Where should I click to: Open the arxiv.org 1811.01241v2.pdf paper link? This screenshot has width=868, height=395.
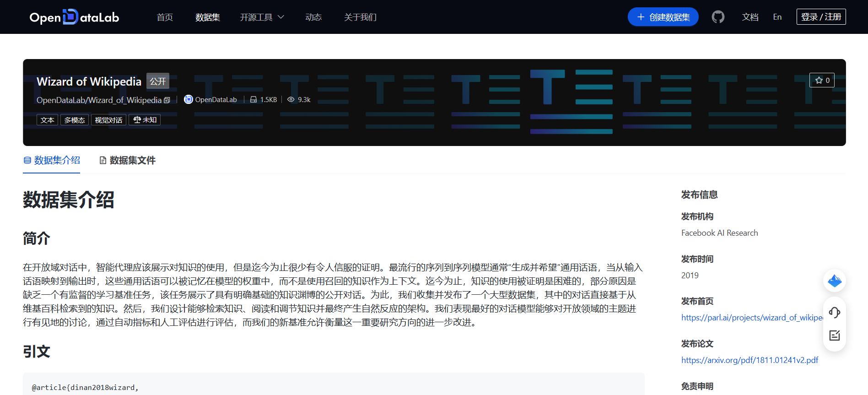[x=750, y=360]
